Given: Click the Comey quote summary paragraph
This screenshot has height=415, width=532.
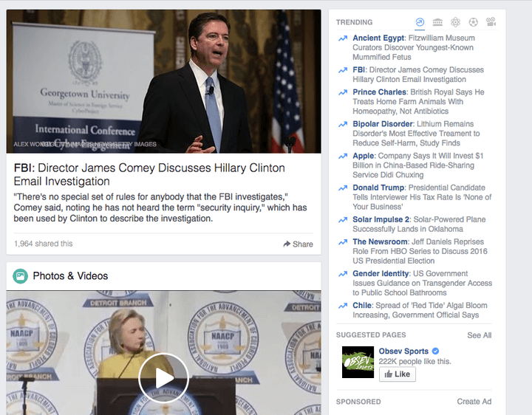Looking at the screenshot, I should point(160,207).
